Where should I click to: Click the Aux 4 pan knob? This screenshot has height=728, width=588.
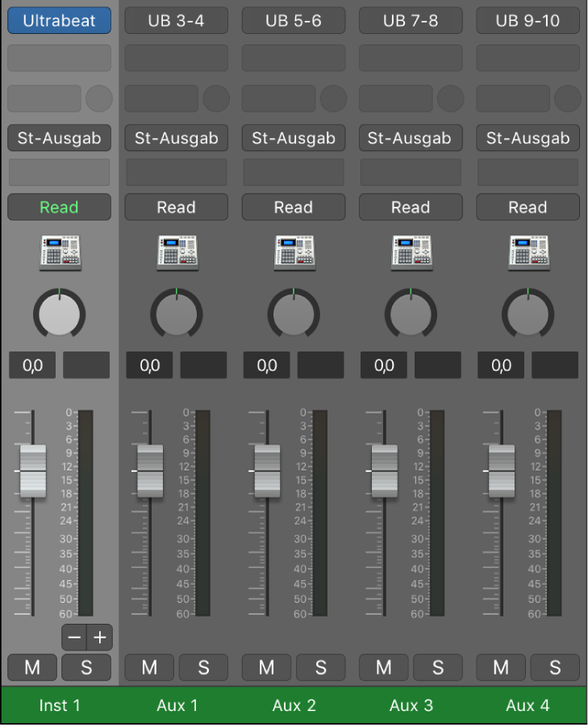pyautogui.click(x=528, y=313)
